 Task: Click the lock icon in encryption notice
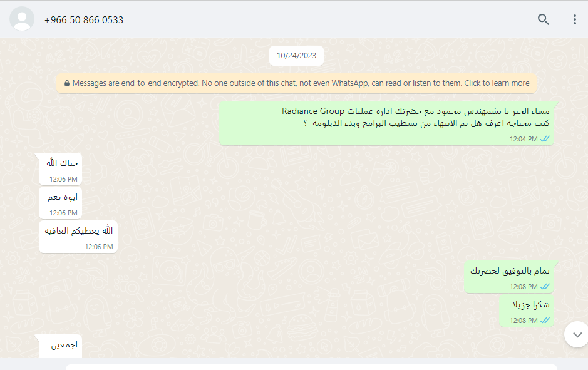(x=67, y=83)
